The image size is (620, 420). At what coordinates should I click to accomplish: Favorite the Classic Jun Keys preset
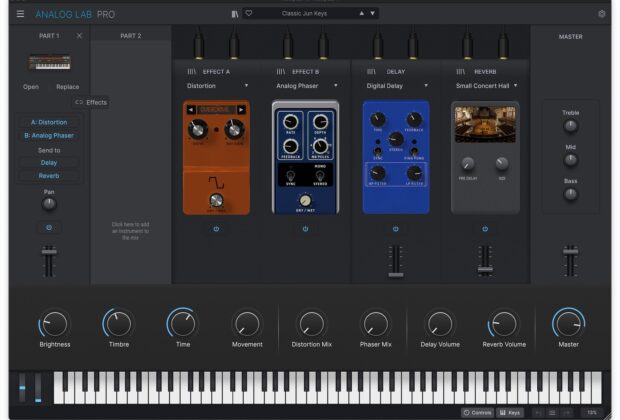249,13
